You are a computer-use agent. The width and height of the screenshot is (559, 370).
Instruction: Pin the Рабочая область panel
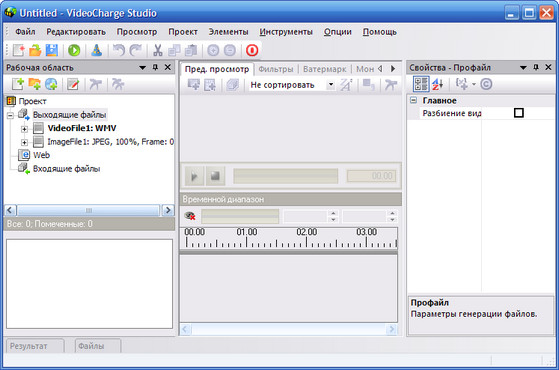[155, 67]
